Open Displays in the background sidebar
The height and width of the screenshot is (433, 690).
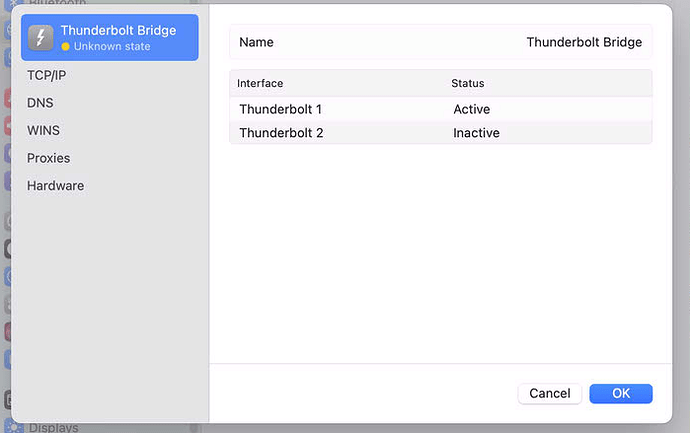click(54, 427)
